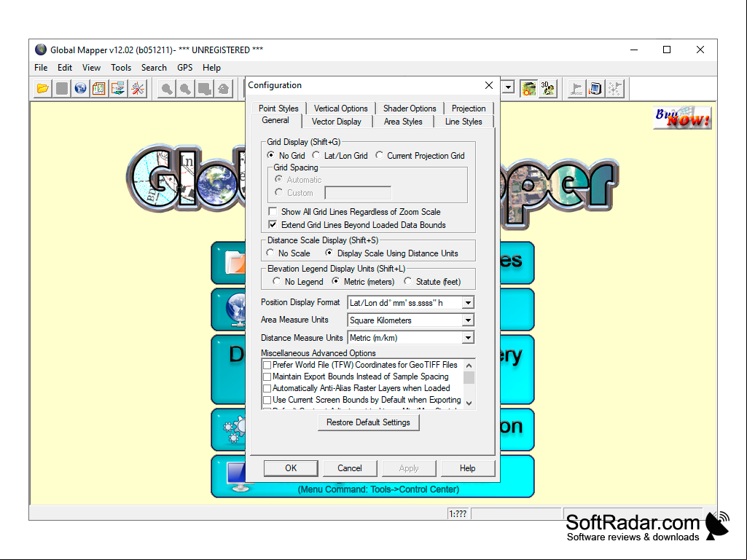Open the Distance Measure Units dropdown
The height and width of the screenshot is (560, 747).
[468, 338]
